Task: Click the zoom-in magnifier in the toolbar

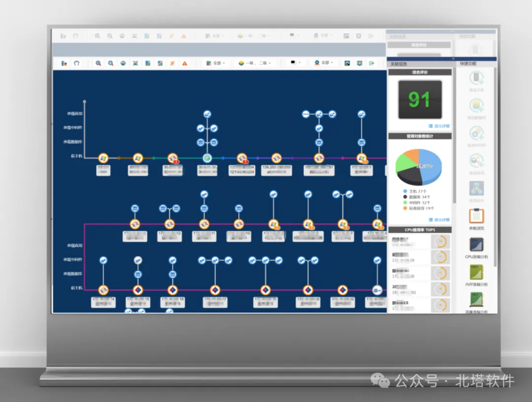Action: 98,63
